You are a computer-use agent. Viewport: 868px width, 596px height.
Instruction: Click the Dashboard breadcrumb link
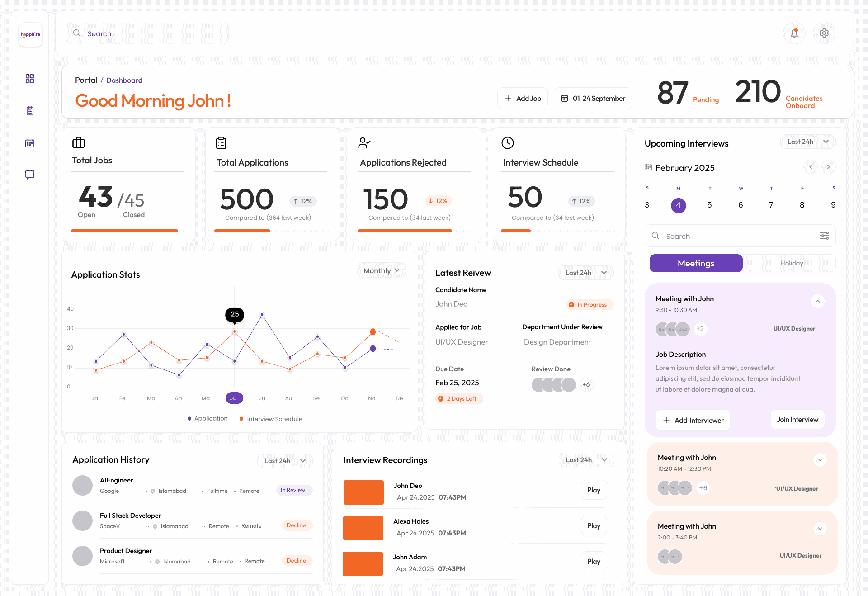coord(124,80)
